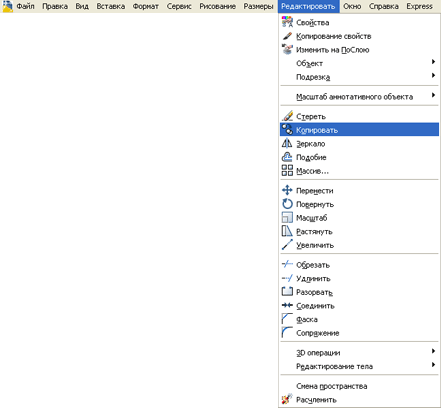Choose the Массив array grid icon
Screen dimensions: 441x408
pos(287,170)
